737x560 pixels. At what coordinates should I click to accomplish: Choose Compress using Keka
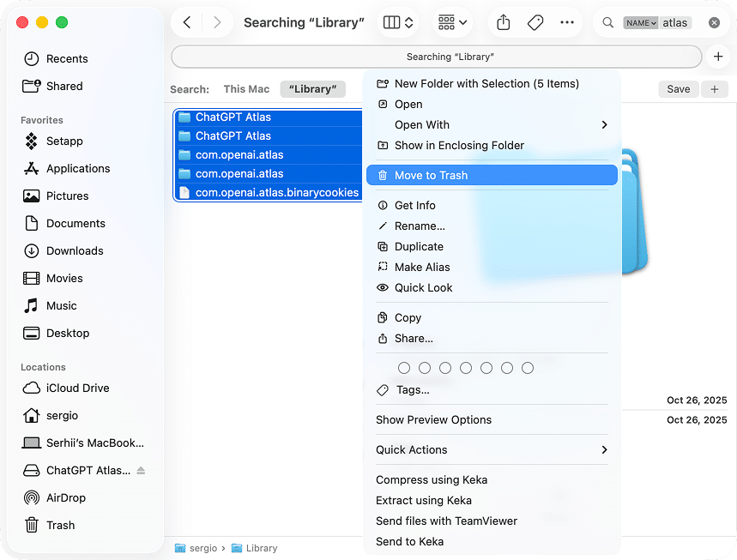432,479
